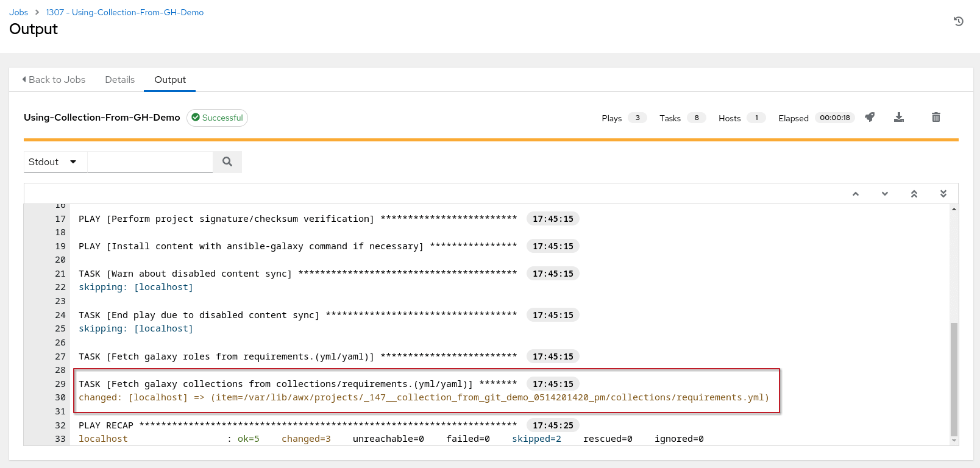Select the Output tab
This screenshot has width=980, height=468.
pos(169,80)
